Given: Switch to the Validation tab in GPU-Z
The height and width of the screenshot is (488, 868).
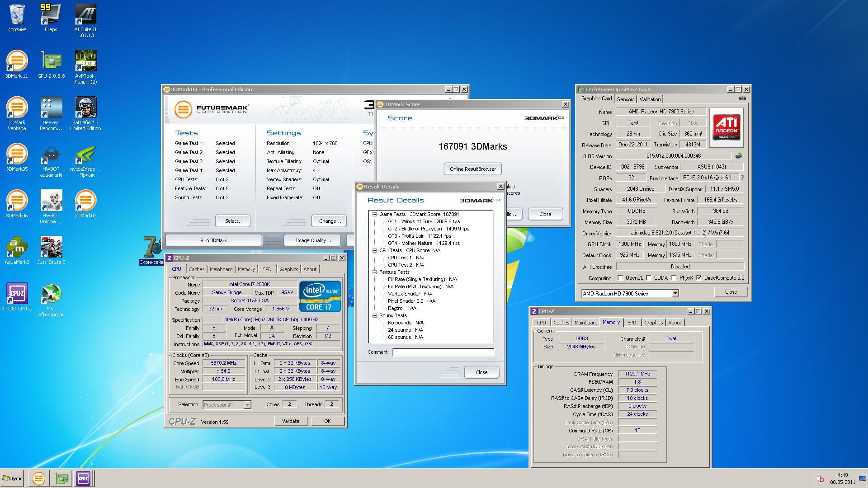Looking at the screenshot, I should pos(650,99).
